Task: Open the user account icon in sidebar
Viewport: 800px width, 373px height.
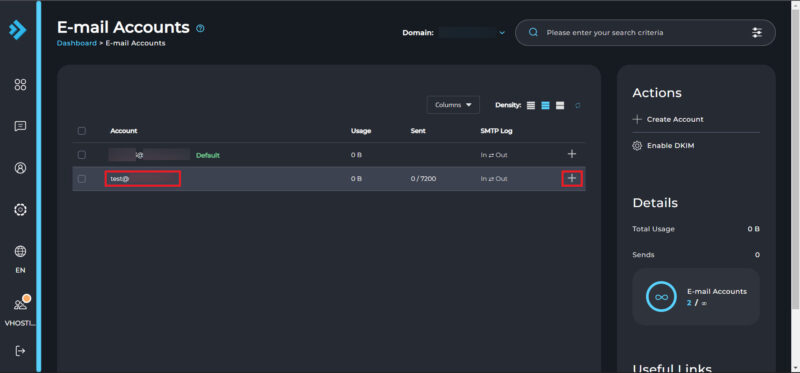Action: [20, 168]
